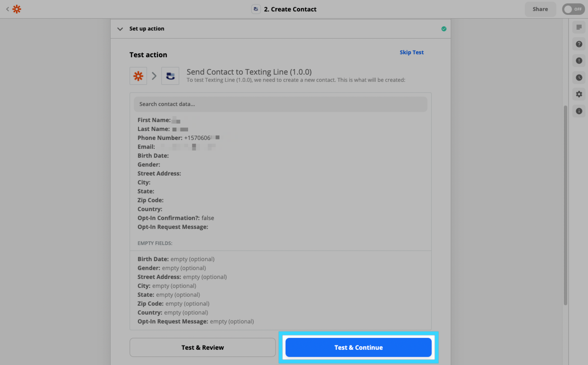Open the Zapier logo home icon
The width and height of the screenshot is (588, 365).
point(17,9)
